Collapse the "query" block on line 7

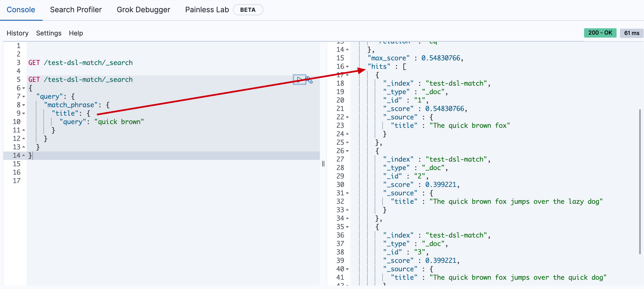pos(24,97)
